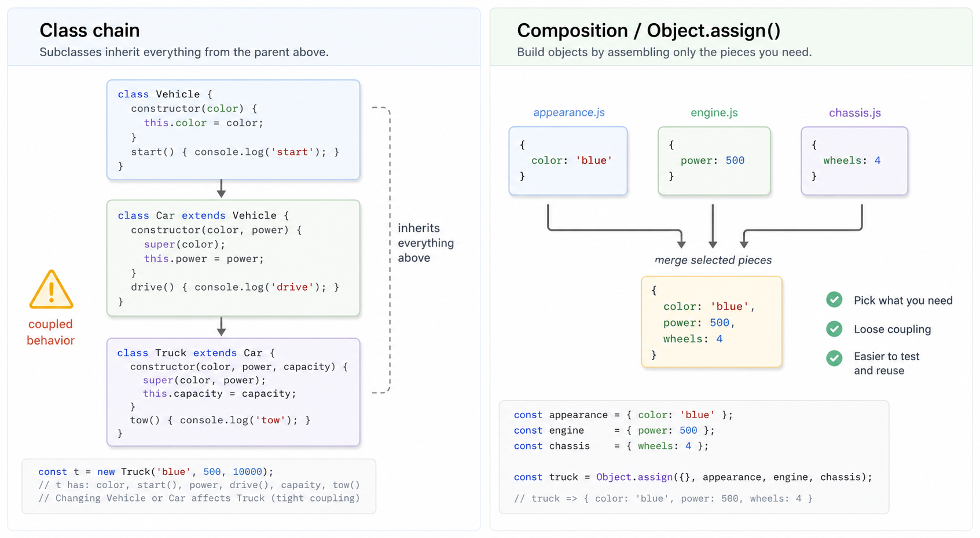The width and height of the screenshot is (980, 538).
Task: Click the 'Loose coupling' text
Action: (892, 329)
